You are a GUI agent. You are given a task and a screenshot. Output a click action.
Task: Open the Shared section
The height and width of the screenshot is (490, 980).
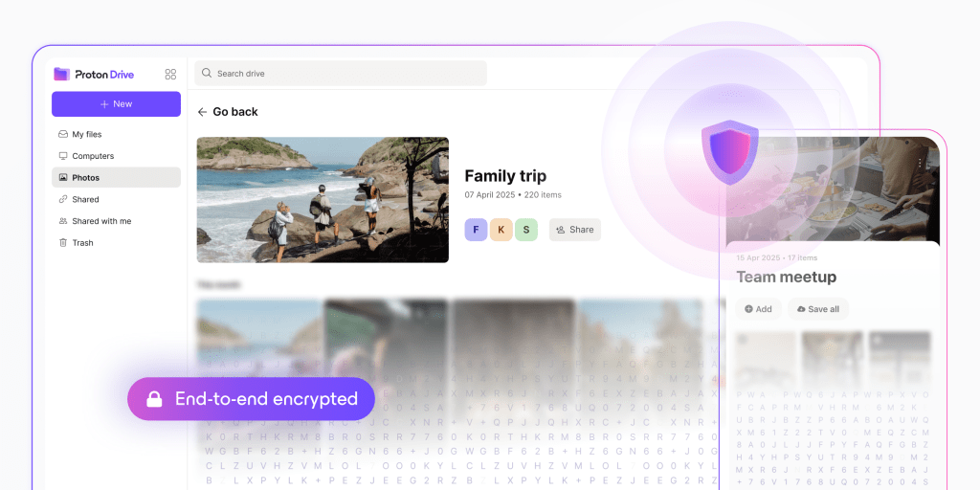coord(116,199)
